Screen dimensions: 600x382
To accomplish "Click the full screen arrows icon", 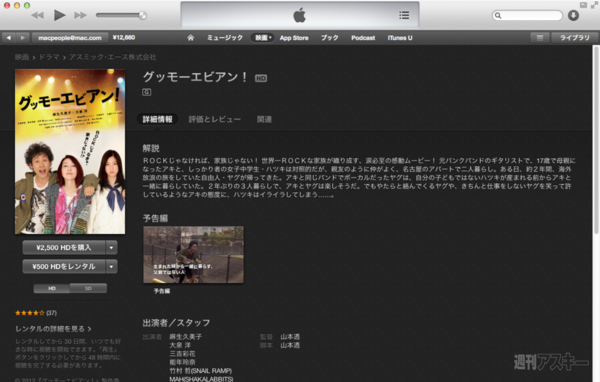I will (595, 5).
